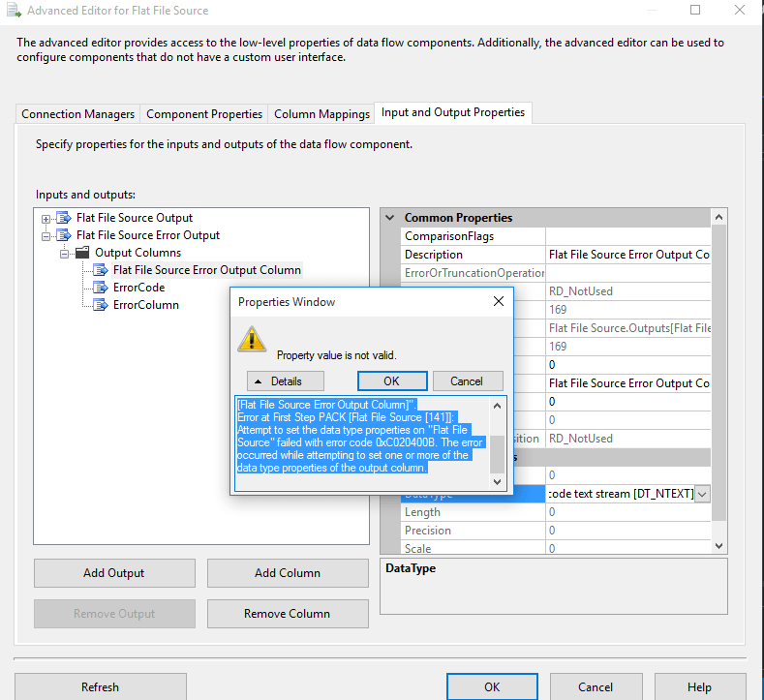The image size is (764, 700).
Task: Click the ErrorCode column icon
Action: click(101, 288)
